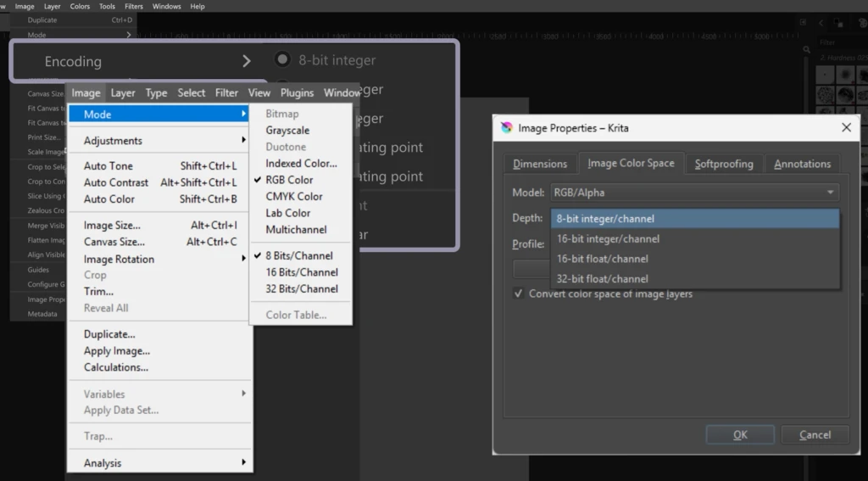
Task: Click the Krita logo in Image Properties title bar
Action: [x=506, y=128]
